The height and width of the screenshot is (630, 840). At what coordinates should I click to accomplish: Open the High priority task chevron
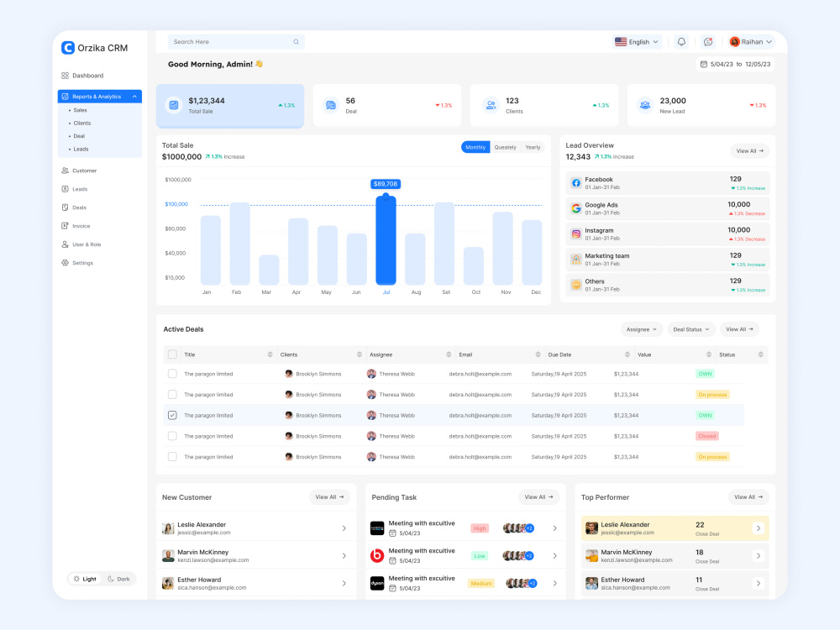(x=554, y=528)
